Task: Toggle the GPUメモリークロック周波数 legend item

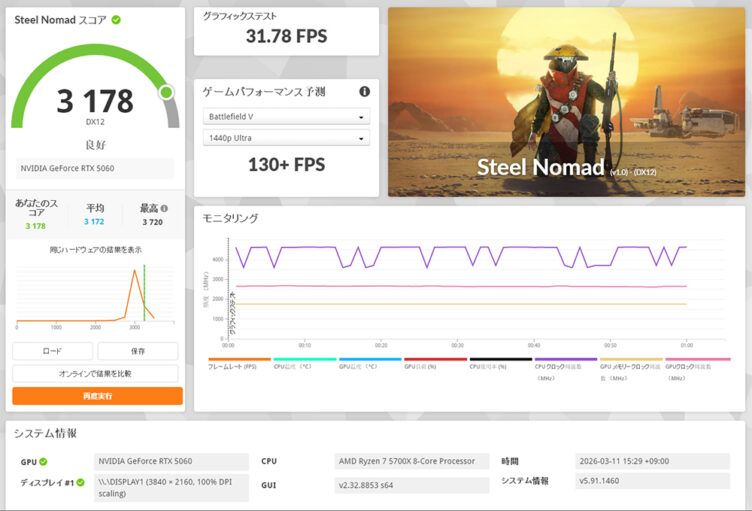Action: 631,369
